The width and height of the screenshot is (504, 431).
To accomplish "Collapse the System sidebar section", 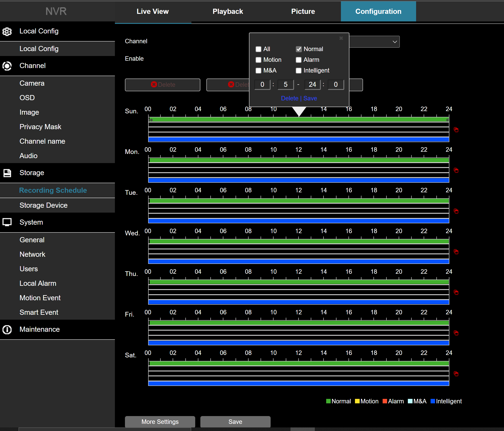I will tap(31, 222).
